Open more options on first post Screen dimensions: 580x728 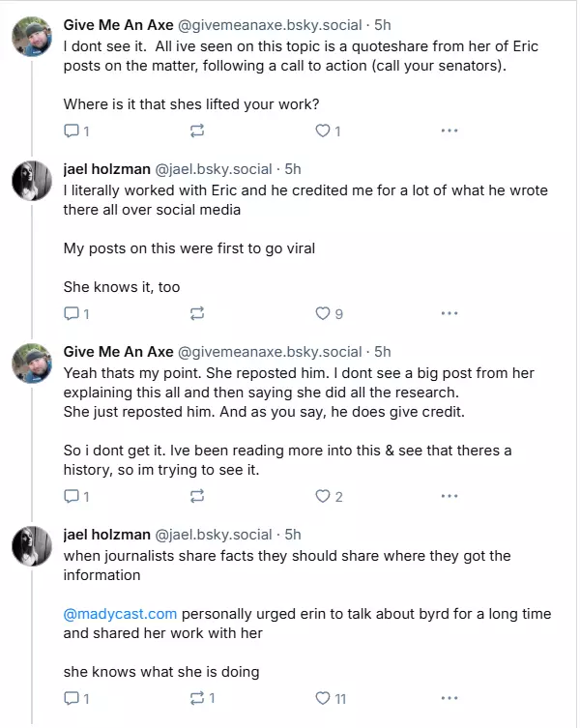point(449,131)
